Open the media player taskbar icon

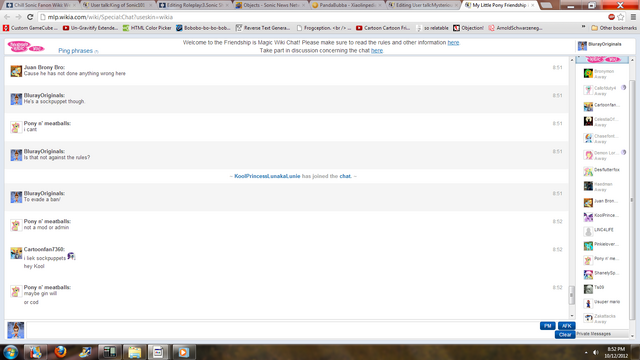(183, 352)
